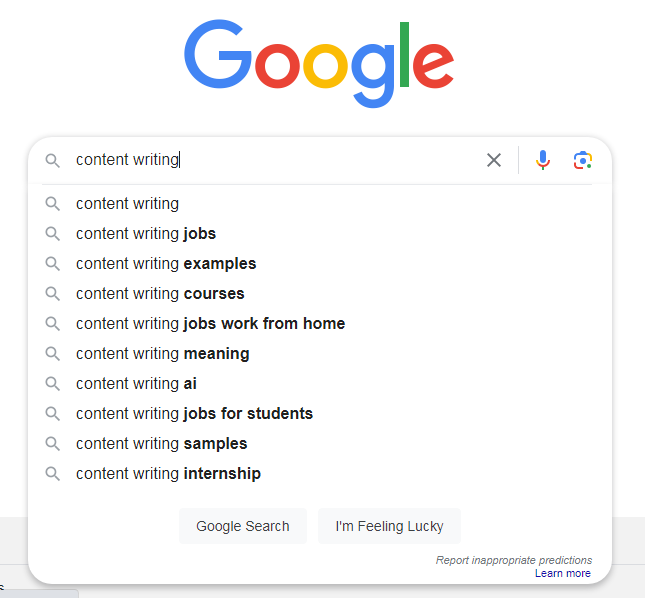The image size is (645, 598).
Task: Select "content writing jobs work from home"
Action: point(210,324)
